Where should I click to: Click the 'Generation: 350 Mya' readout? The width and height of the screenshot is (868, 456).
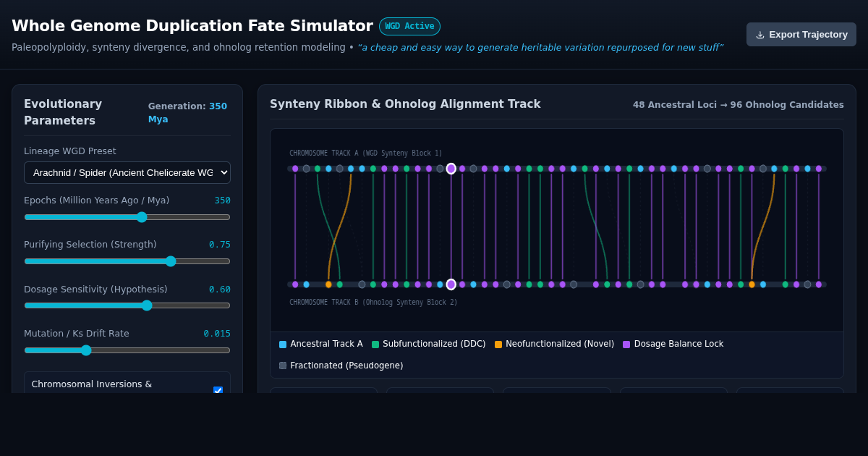(187, 113)
